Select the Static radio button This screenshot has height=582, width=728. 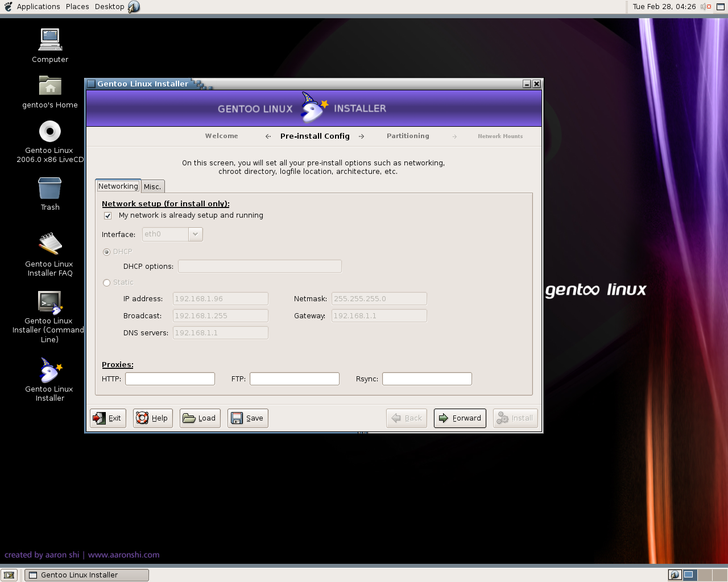coord(106,282)
